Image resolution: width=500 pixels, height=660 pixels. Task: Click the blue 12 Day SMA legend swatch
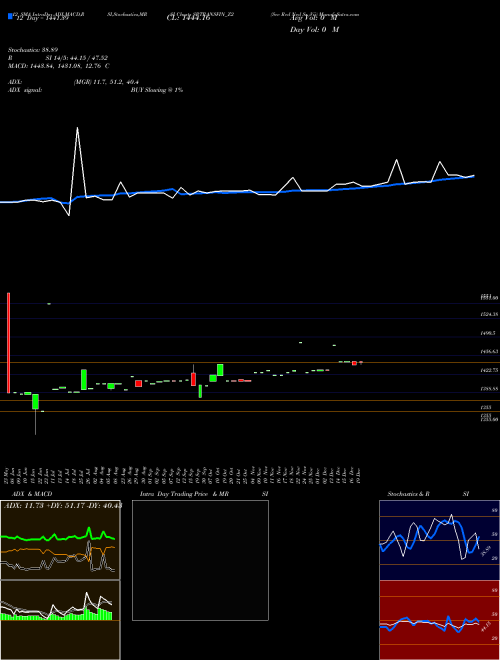click(10, 17)
